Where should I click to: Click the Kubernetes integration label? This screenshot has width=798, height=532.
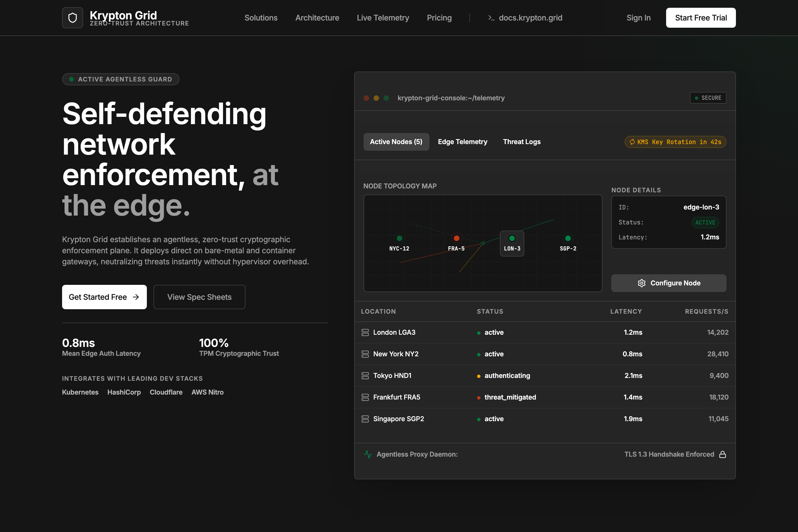(x=80, y=392)
